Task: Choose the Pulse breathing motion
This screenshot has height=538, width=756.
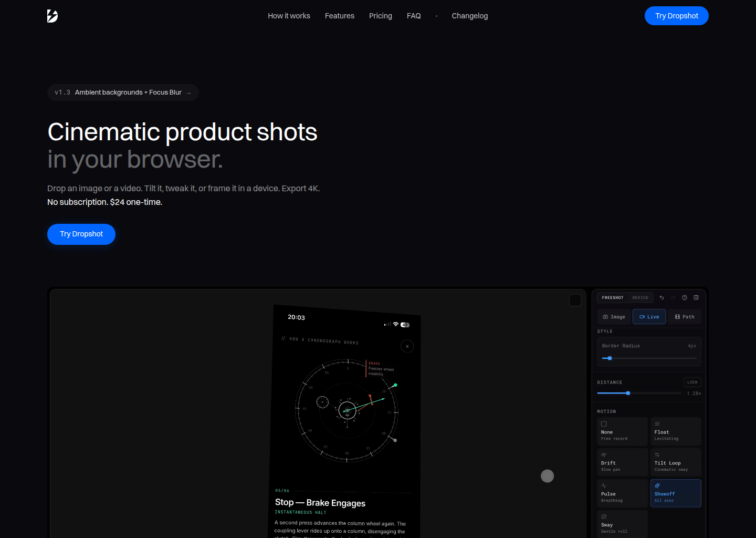Action: click(622, 493)
